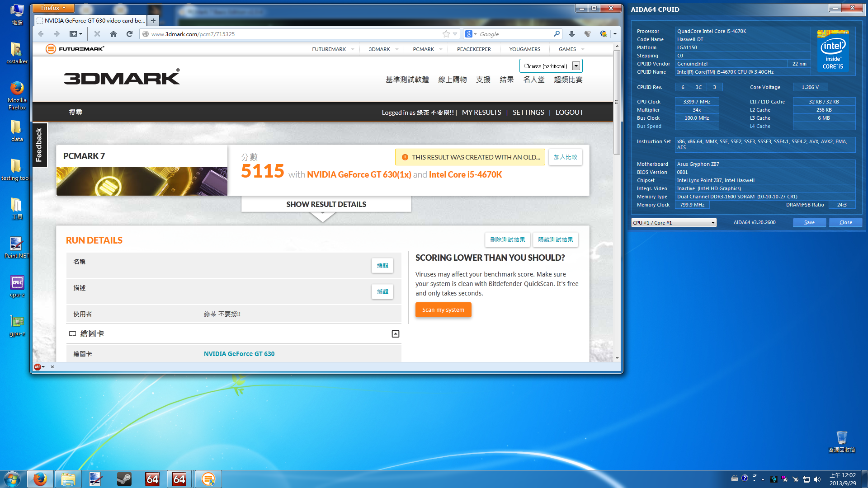Open the Firefox application menu
Image resolution: width=868 pixels, height=488 pixels.
tap(53, 8)
